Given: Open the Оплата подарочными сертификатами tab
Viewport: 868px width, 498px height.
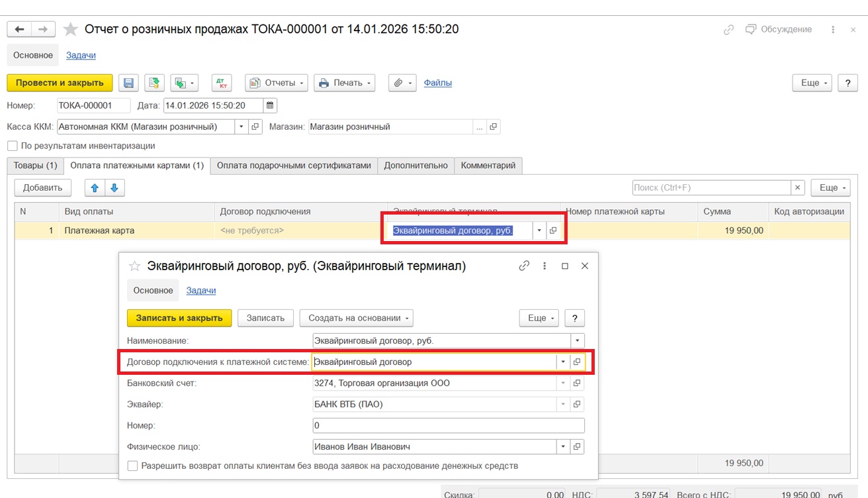Looking at the screenshot, I should click(294, 166).
